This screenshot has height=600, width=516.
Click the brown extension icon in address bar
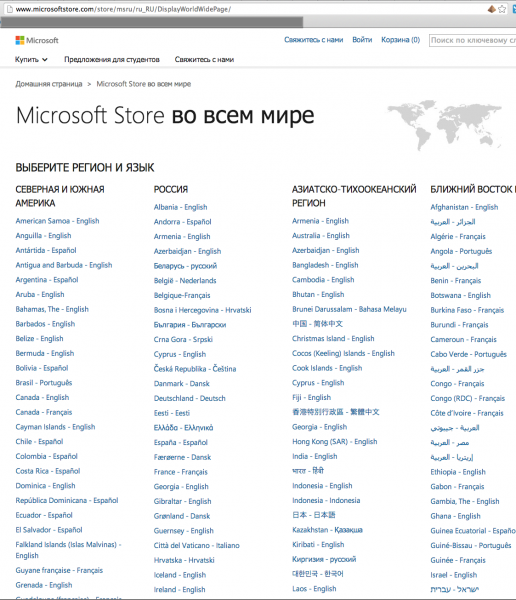(x=492, y=9)
